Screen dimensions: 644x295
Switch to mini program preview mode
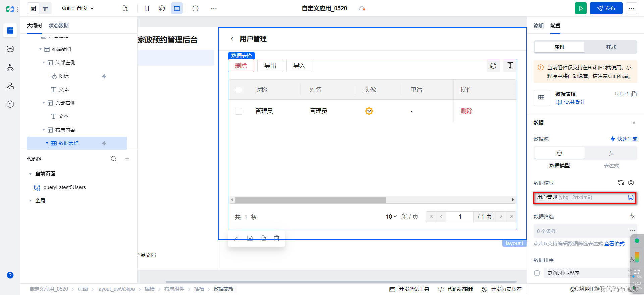162,8
